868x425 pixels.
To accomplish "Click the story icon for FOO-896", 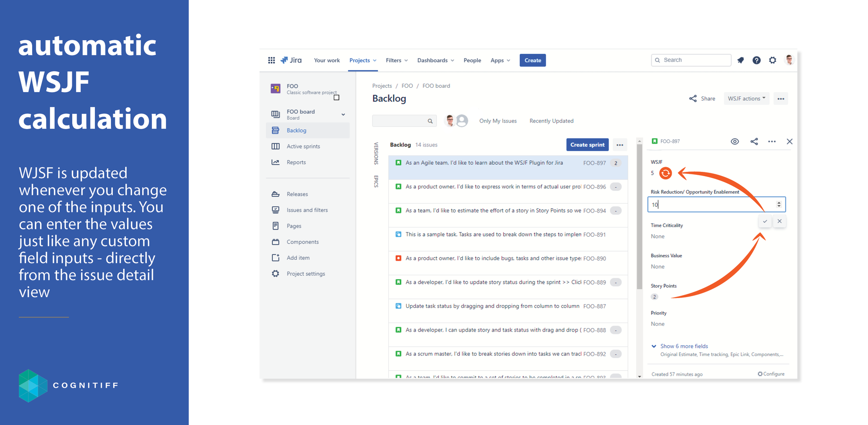I will pos(398,187).
